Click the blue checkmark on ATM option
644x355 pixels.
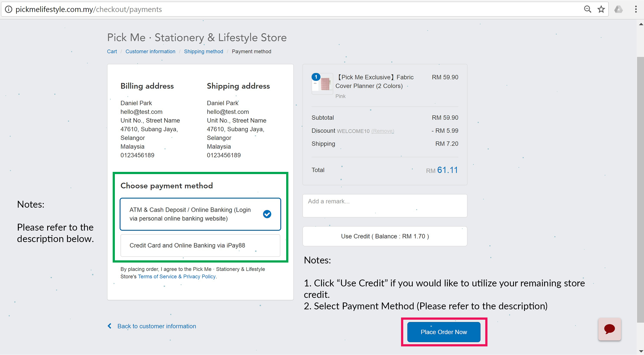click(267, 214)
